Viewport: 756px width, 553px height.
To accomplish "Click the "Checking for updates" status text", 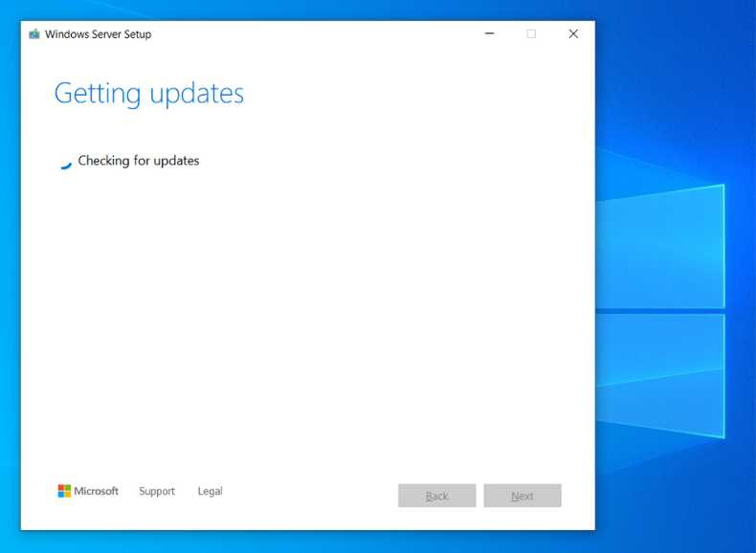I will [x=139, y=161].
